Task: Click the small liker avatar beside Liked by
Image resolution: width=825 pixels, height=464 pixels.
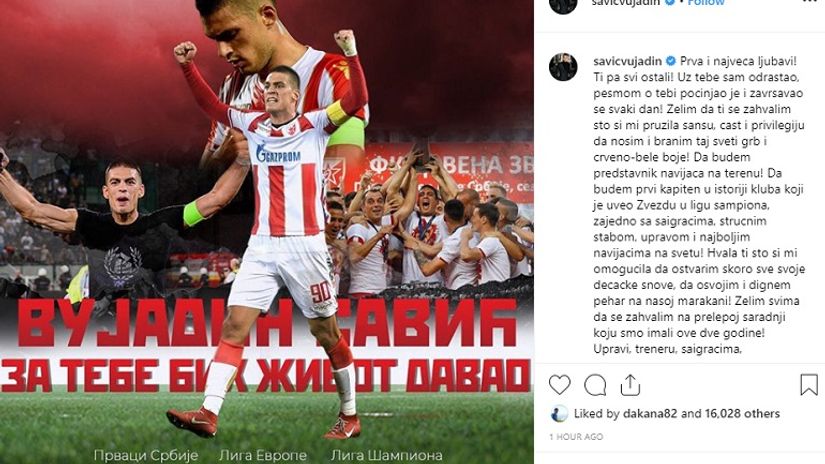Action: click(x=559, y=414)
